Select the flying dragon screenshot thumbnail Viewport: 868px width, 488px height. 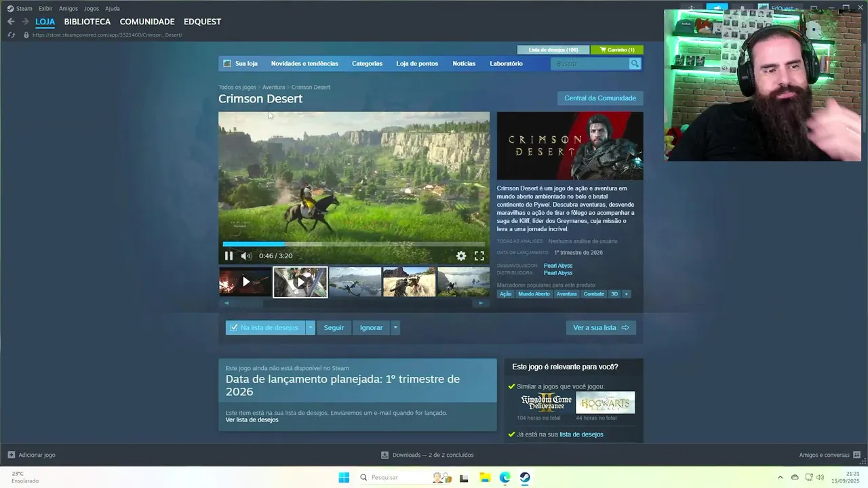[355, 282]
